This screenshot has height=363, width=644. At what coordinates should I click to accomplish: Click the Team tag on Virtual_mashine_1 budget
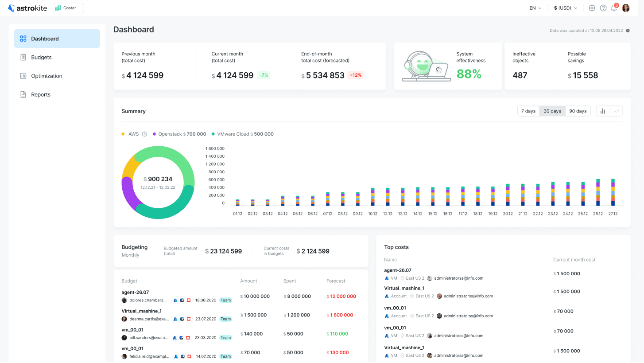(226, 319)
